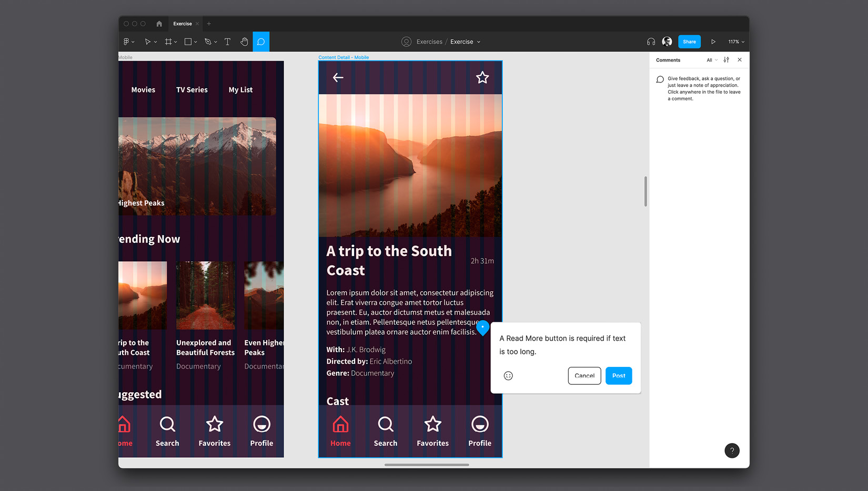Expand the All comments filter dropdown

[712, 60]
